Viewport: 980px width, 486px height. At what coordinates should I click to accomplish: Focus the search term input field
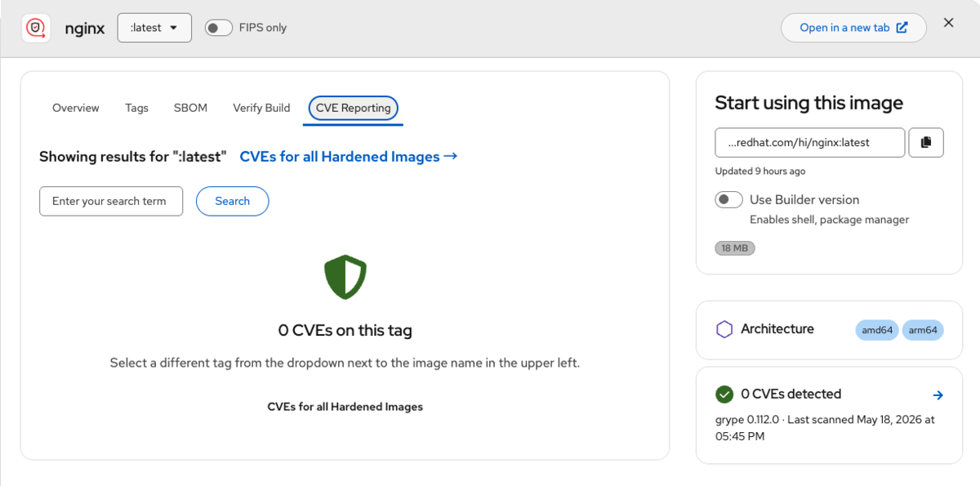(111, 201)
